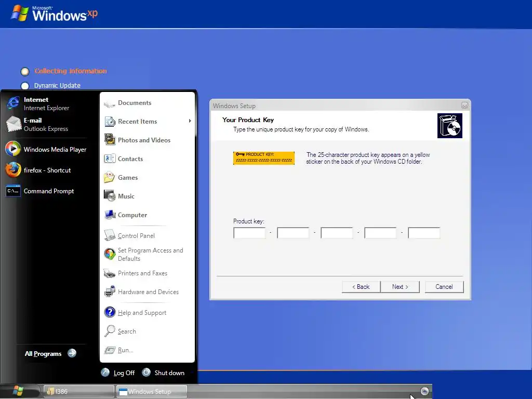Expand Recent Items submenu arrow
This screenshot has height=399, width=532.
[x=190, y=121]
